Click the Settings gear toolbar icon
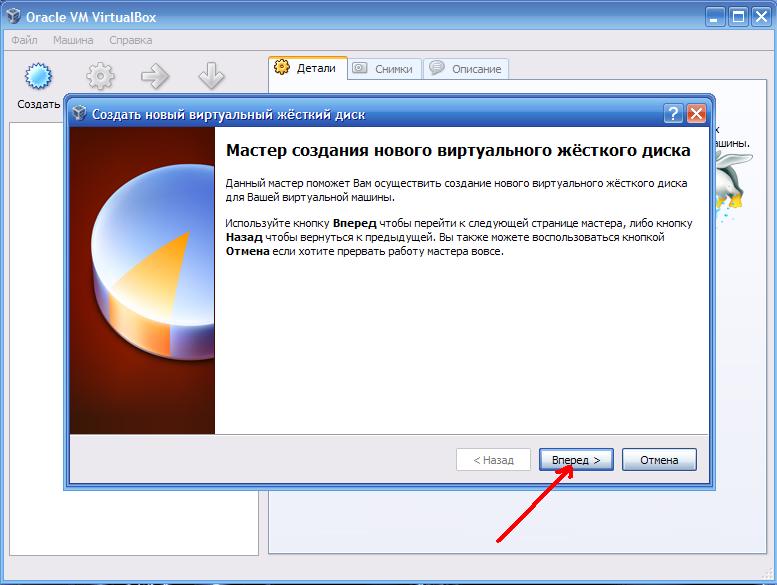Image resolution: width=777 pixels, height=585 pixels. tap(100, 76)
